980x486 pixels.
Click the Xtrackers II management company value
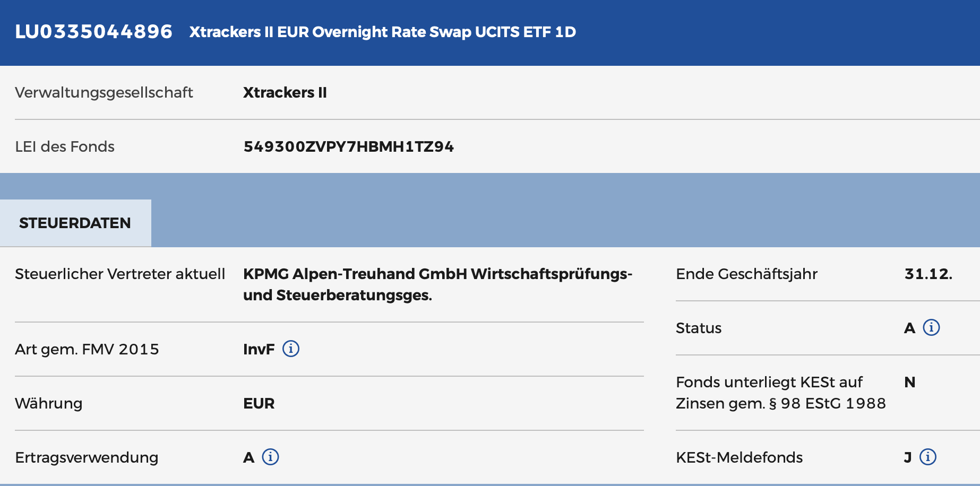[285, 92]
